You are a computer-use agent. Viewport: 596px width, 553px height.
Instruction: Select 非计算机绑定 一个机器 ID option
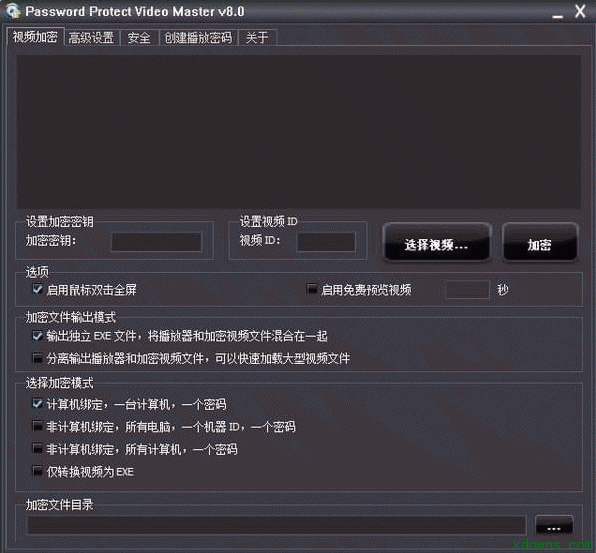pos(37,426)
